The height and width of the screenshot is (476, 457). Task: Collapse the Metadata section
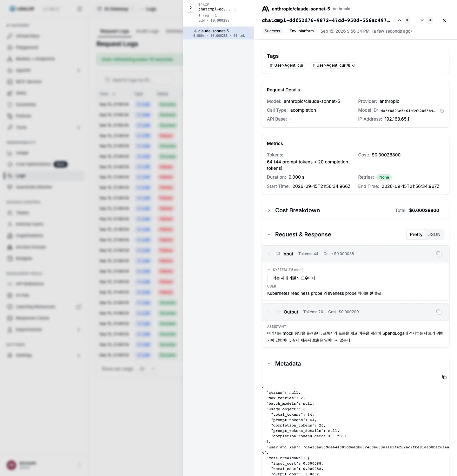269,364
